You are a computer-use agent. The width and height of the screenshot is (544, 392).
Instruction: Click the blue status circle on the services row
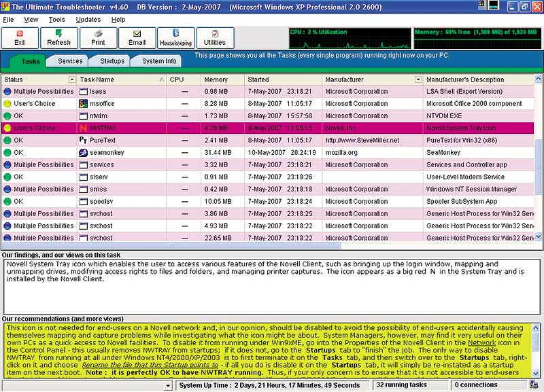pyautogui.click(x=7, y=164)
